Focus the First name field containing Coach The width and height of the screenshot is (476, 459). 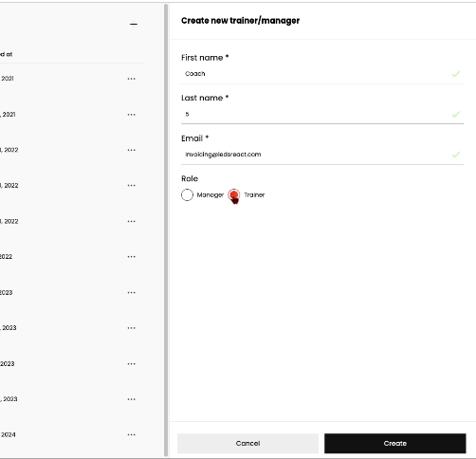click(x=322, y=74)
